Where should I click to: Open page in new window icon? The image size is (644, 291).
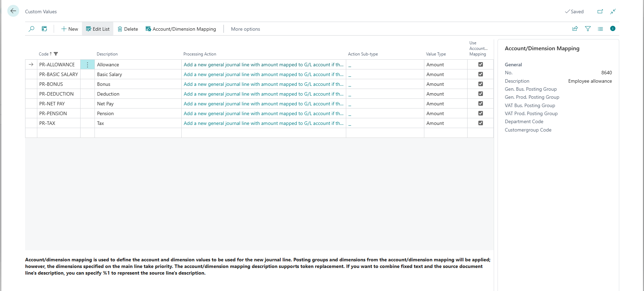click(x=600, y=12)
